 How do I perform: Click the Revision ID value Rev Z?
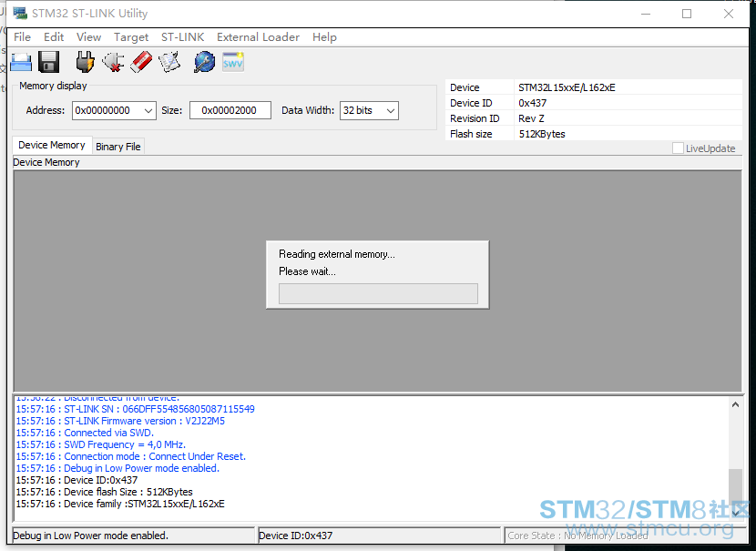click(531, 118)
